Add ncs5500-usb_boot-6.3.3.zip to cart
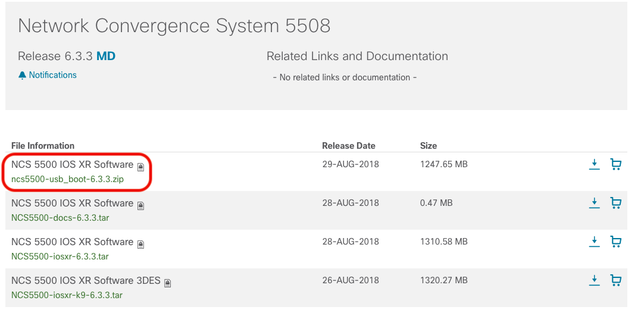Image resolution: width=644 pixels, height=313 pixels. 615,164
